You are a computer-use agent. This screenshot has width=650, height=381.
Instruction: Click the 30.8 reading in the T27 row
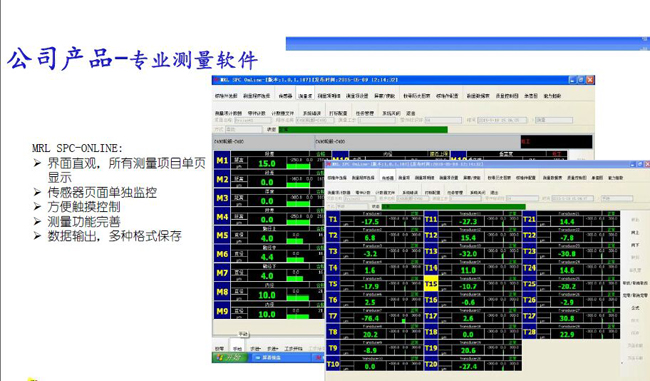coord(567,318)
